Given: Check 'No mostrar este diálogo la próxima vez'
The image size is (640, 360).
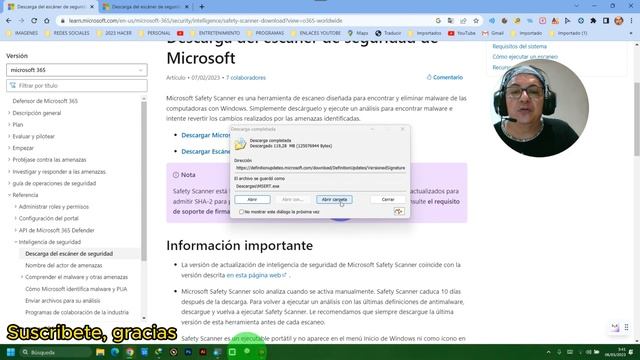Looking at the screenshot, I should (241, 212).
